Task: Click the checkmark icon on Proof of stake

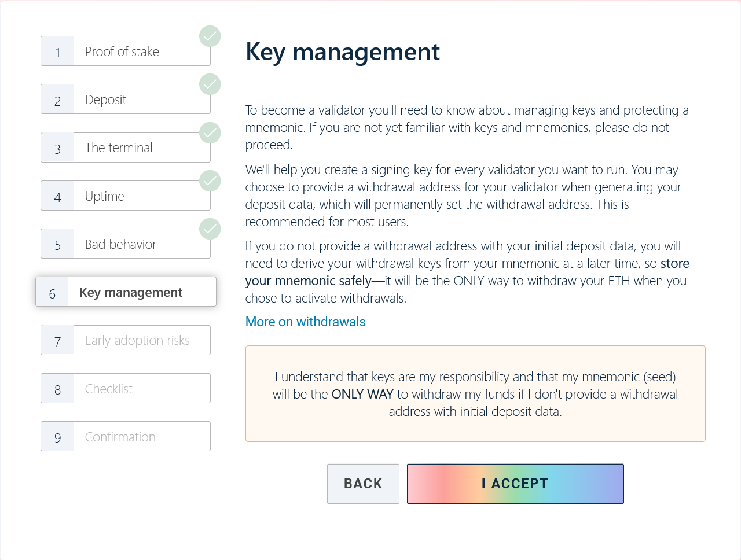Action: click(x=210, y=36)
